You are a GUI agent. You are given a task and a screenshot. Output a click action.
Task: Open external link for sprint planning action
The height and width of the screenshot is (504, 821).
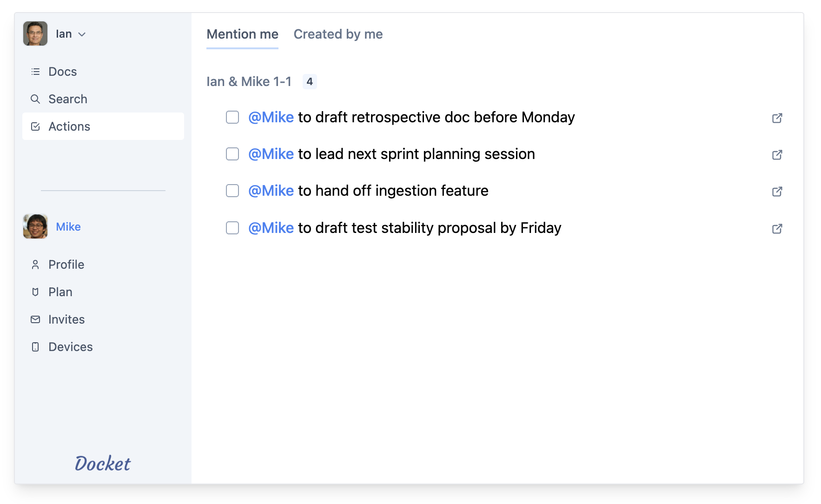777,155
